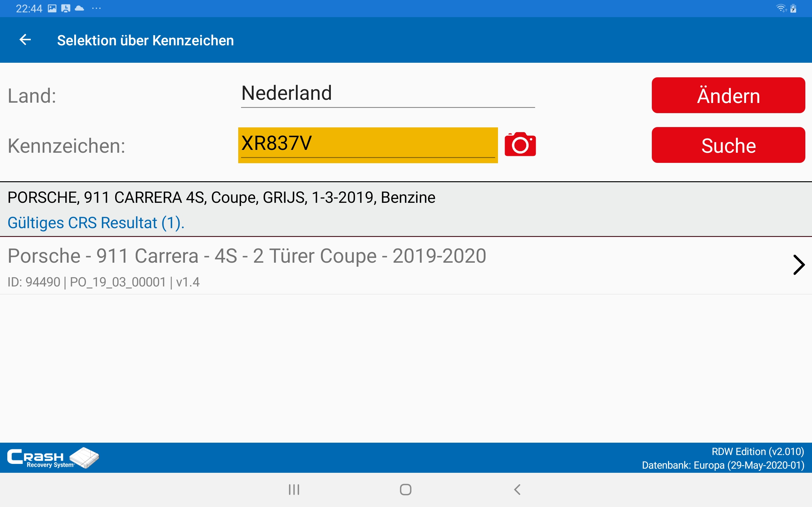Open the gallery notification icon in status bar
Viewport: 812px width, 507px height.
(x=52, y=8)
